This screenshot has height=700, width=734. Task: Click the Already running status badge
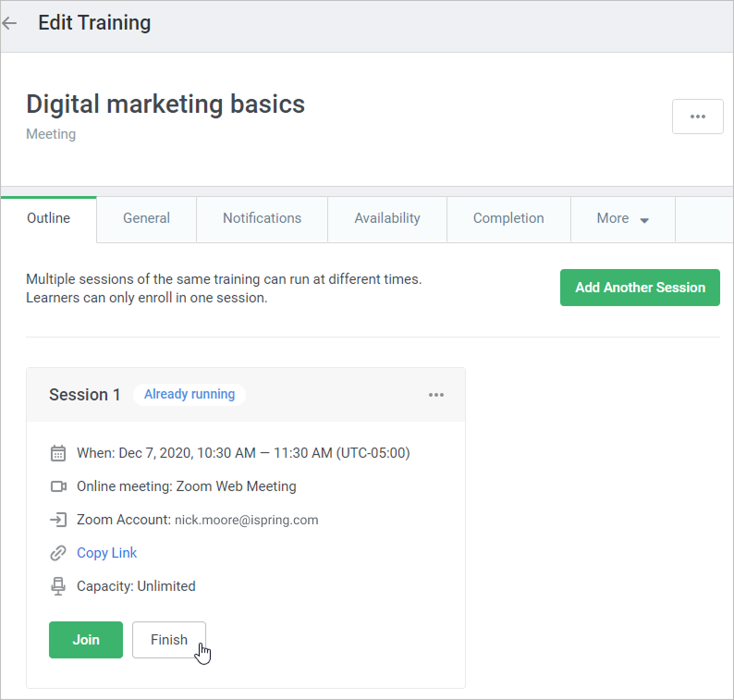tap(190, 395)
